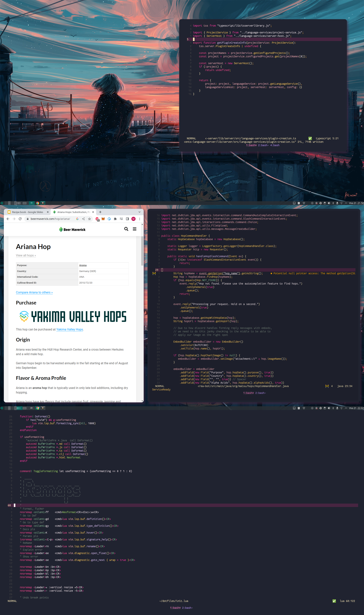364x615 pixels.
Task: Open the MetaMask fox extension
Action: coord(103,219)
